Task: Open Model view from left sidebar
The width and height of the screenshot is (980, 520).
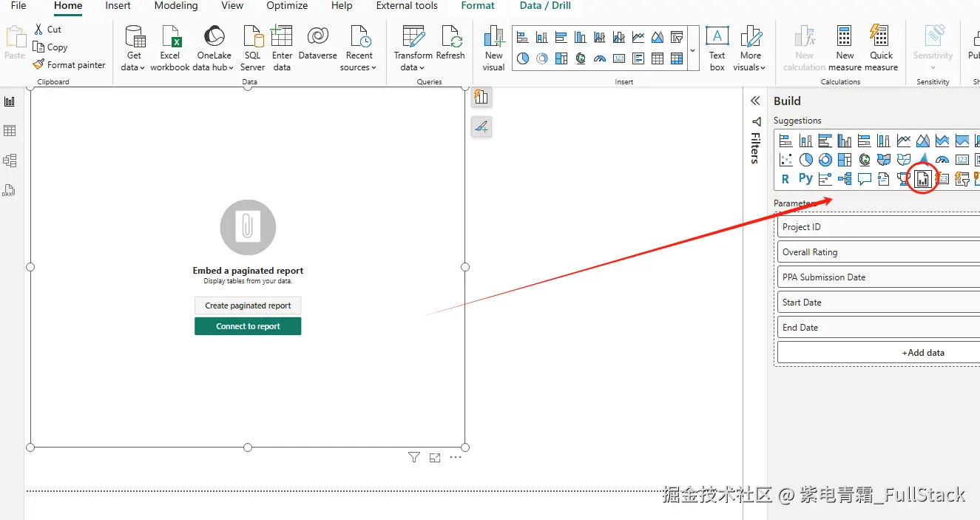Action: [x=10, y=161]
